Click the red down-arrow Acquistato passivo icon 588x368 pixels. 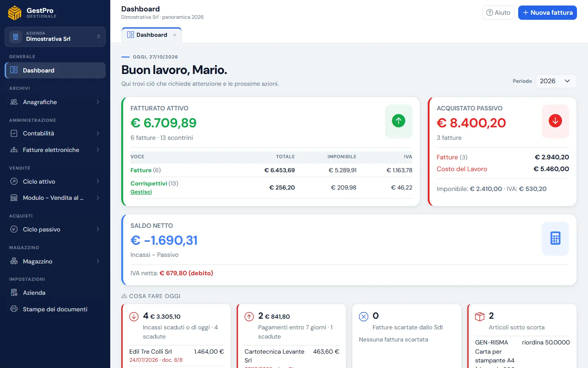coord(555,121)
